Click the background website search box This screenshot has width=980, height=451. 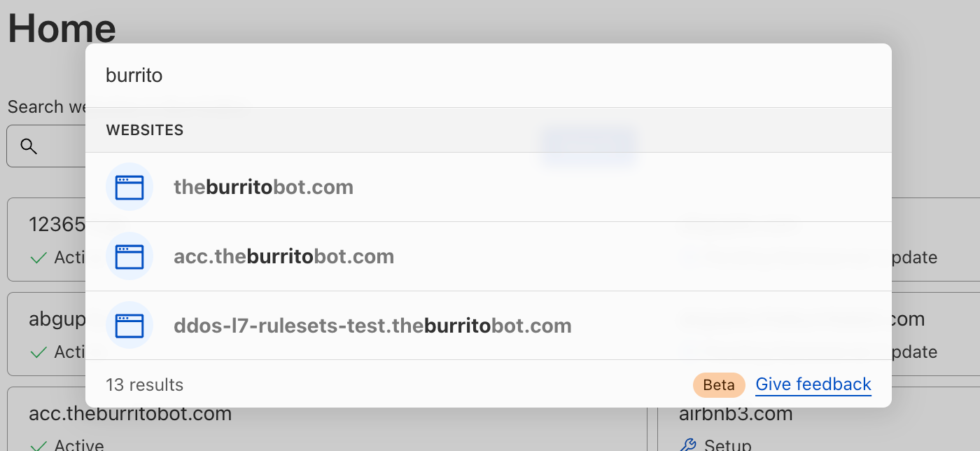(46, 146)
